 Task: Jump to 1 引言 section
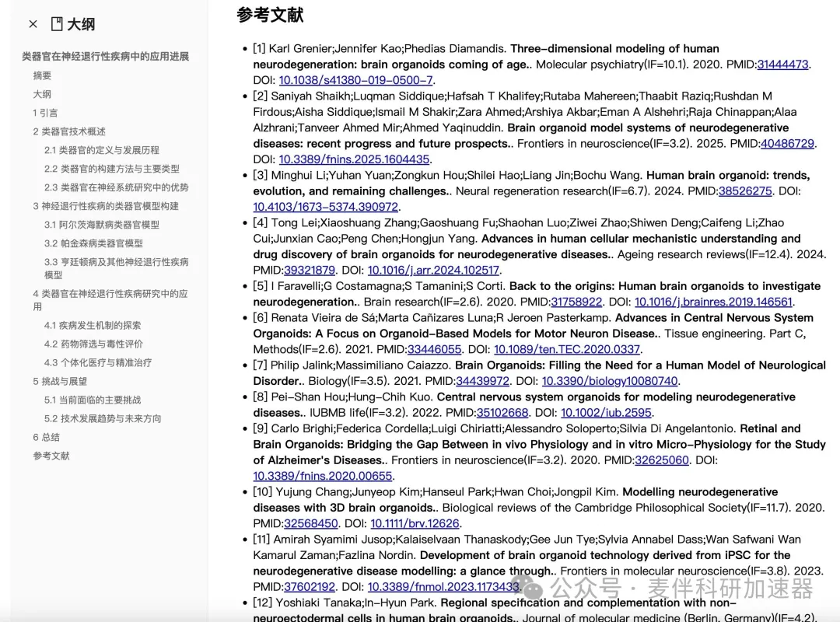[x=45, y=113]
